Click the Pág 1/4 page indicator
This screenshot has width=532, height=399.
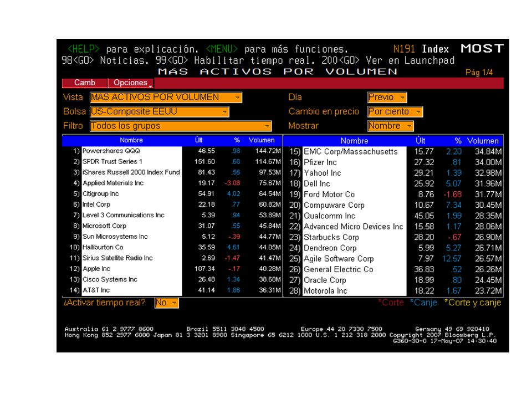(479, 72)
